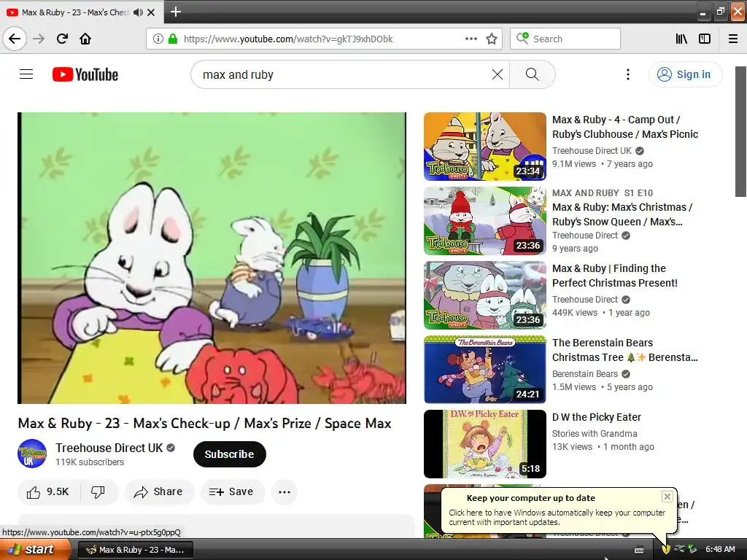This screenshot has height=560, width=747.
Task: Click the yellow security shield tray icon
Action: (x=666, y=550)
